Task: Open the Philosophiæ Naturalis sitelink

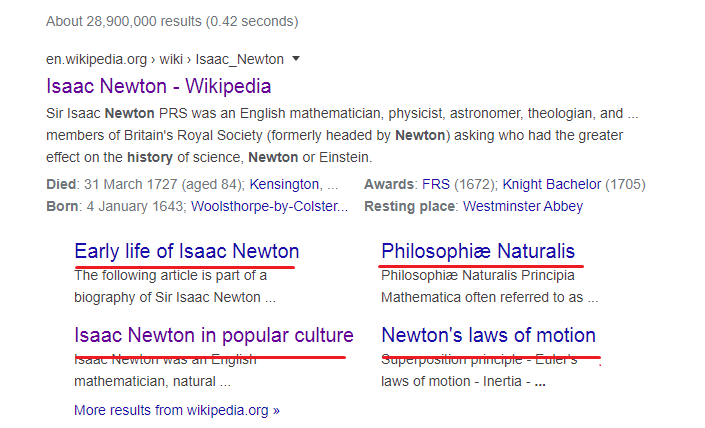Action: [478, 251]
